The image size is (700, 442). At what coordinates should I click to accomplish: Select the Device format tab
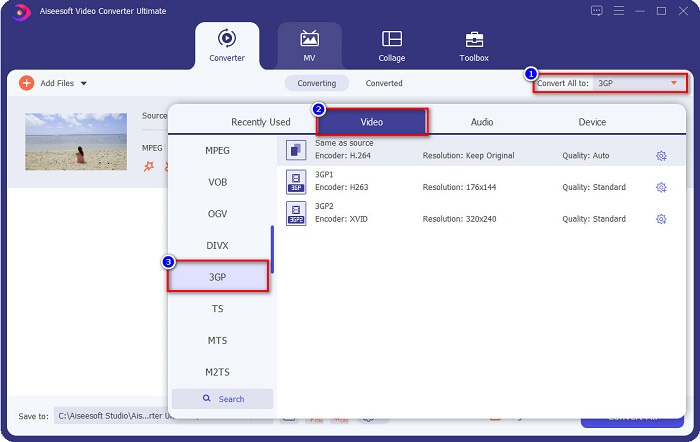point(592,122)
